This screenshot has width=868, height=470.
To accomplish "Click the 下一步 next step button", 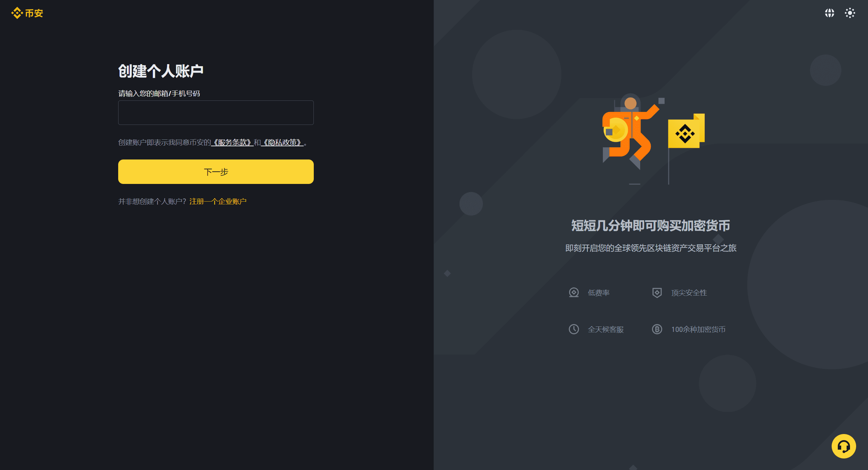I will (x=216, y=171).
